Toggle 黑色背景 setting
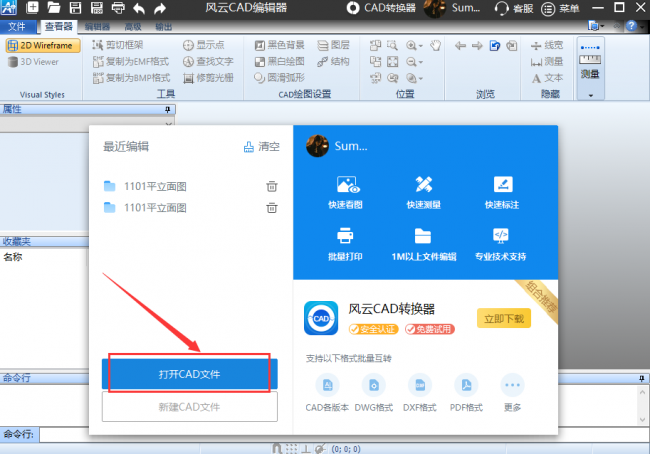 tap(279, 45)
